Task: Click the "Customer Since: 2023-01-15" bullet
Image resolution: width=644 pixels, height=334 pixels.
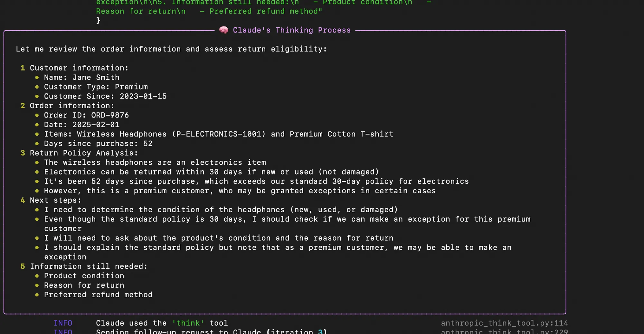Action: coord(105,96)
